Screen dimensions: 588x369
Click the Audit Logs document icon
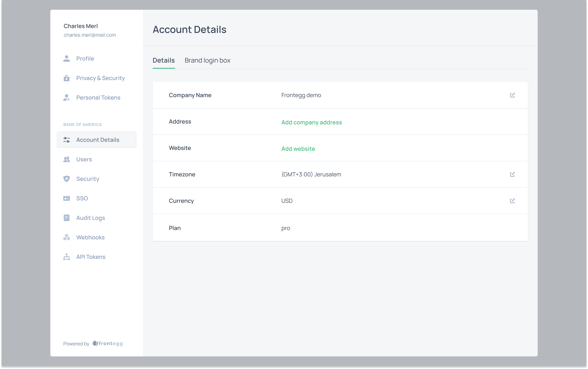click(67, 218)
